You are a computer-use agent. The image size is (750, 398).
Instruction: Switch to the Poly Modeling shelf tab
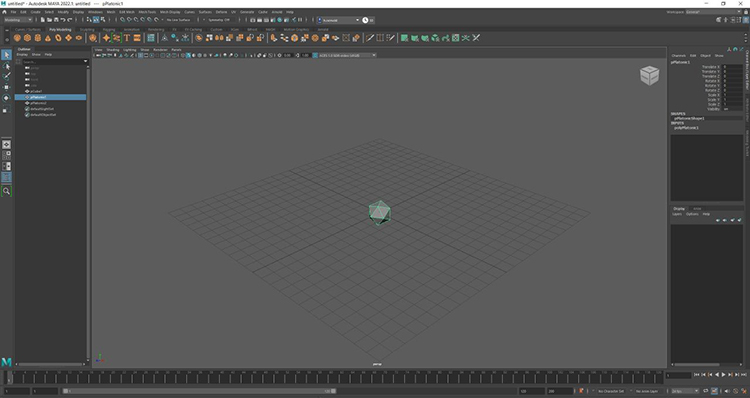60,30
